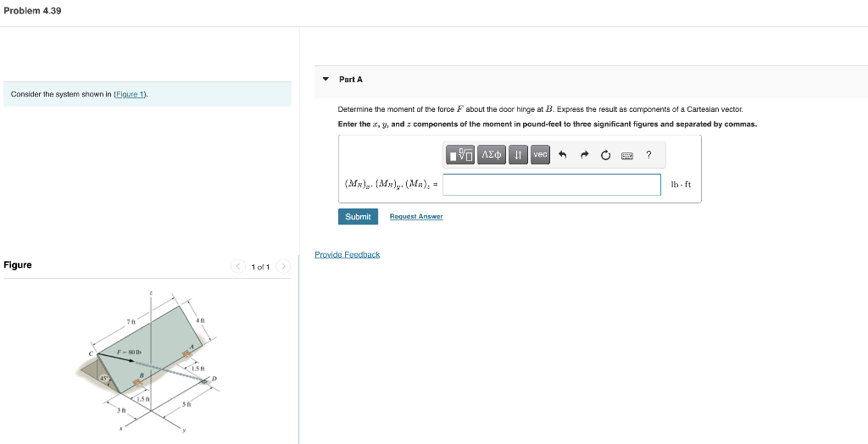
Task: Click the lb·ft unit label
Action: (681, 185)
